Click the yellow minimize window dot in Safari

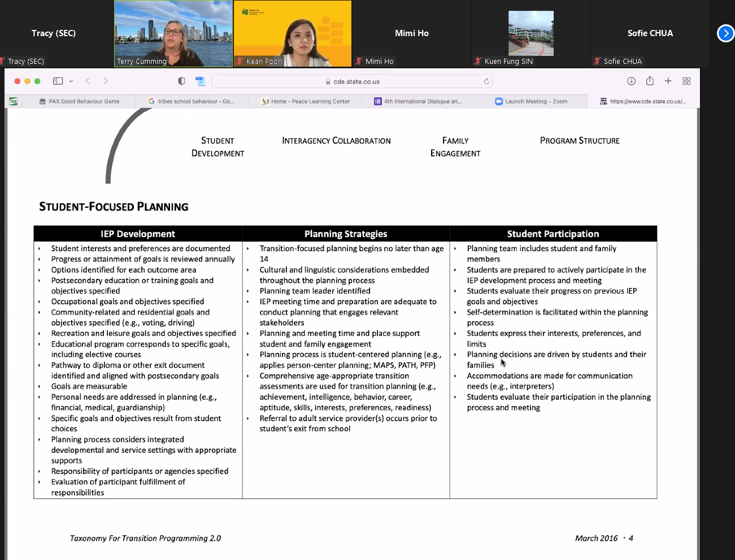click(27, 81)
